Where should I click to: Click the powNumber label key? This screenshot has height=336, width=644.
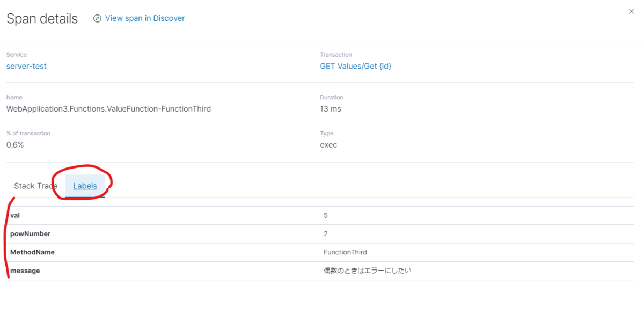pyautogui.click(x=30, y=234)
